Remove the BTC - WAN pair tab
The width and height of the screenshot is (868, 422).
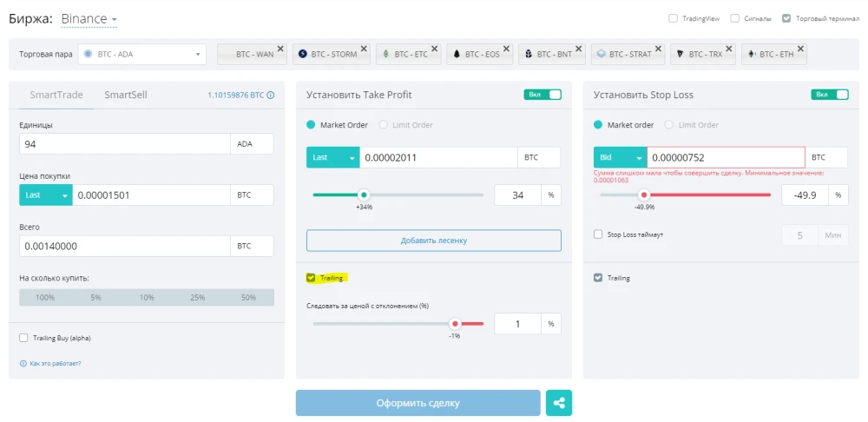point(280,49)
